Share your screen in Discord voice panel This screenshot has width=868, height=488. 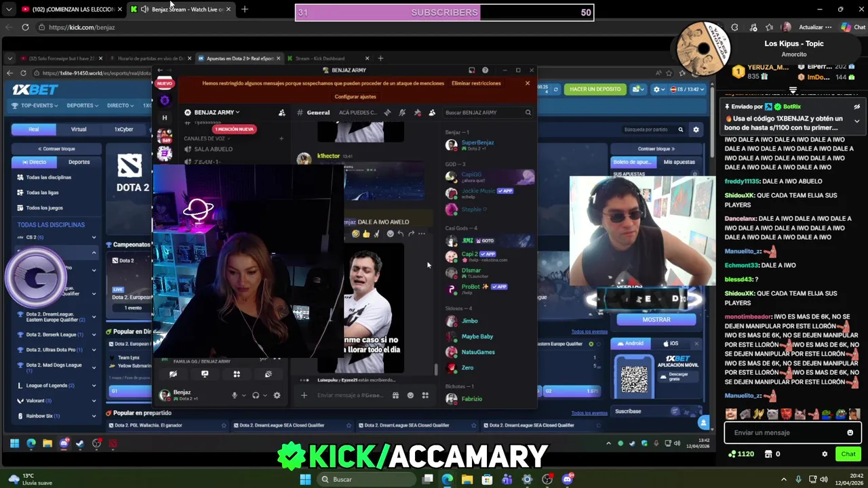[x=205, y=373]
